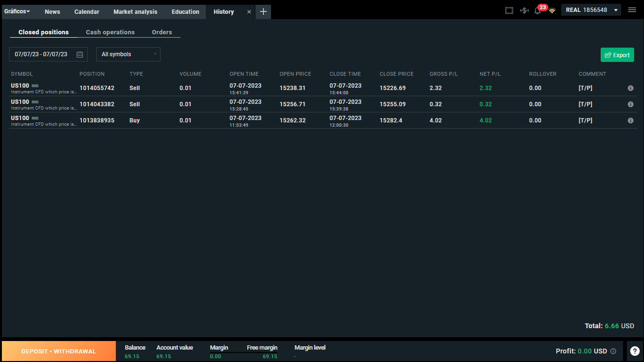Expand the Gráficos dropdown menu
Screen dimensions: 644x362
(17, 11)
